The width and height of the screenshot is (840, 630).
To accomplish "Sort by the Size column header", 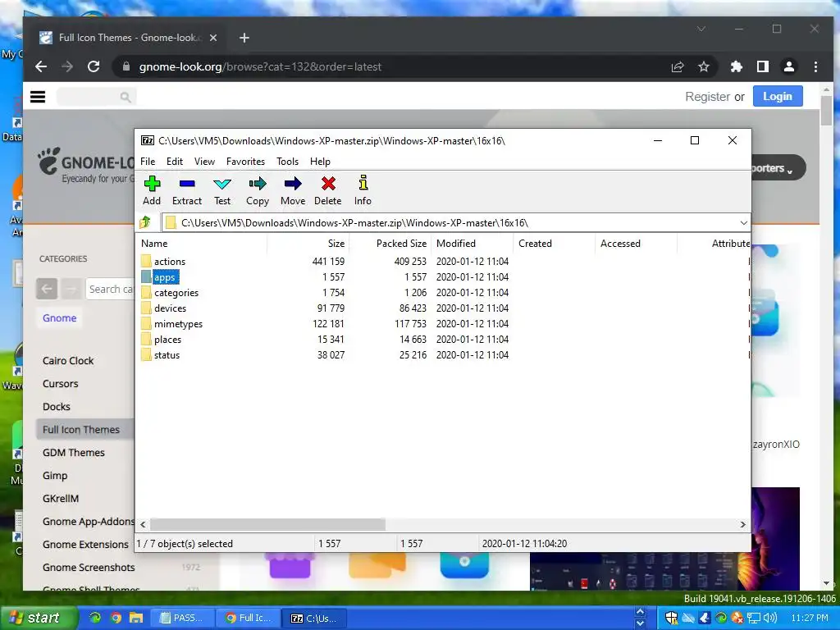I will [308, 243].
